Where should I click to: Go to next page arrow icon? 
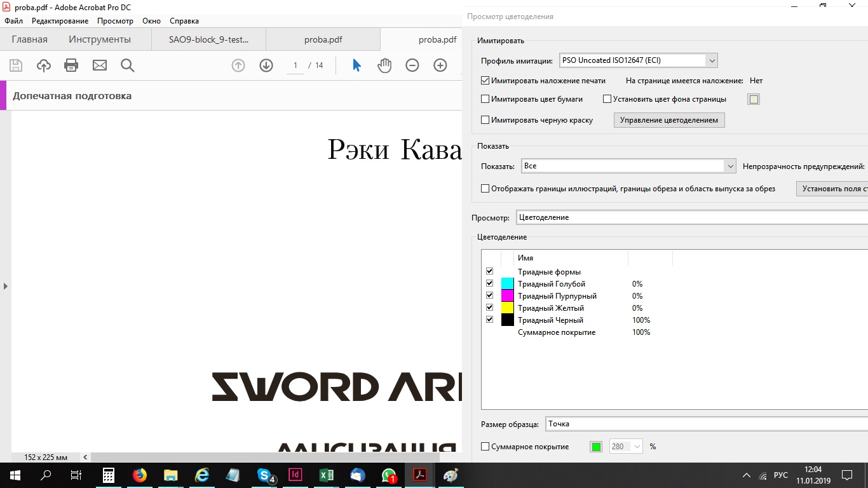coord(266,65)
